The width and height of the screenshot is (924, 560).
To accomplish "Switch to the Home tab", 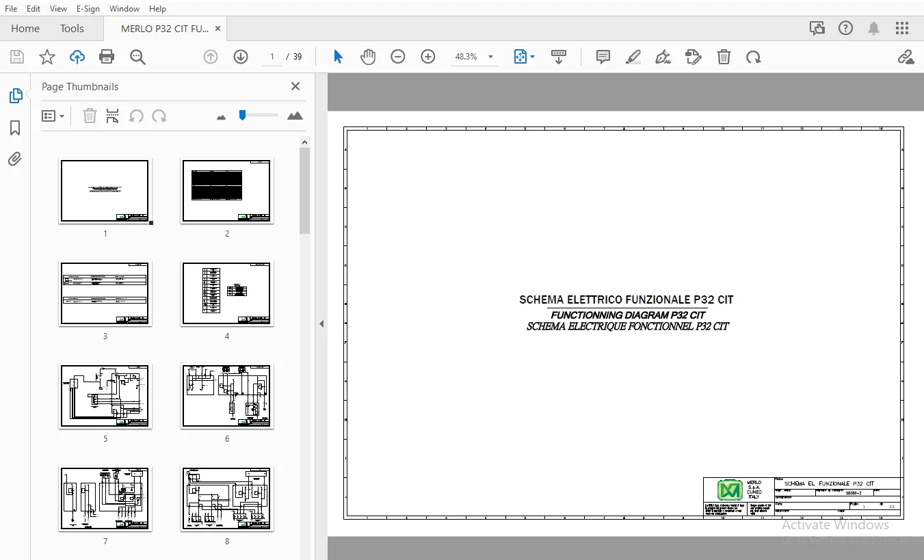I will pyautogui.click(x=25, y=29).
